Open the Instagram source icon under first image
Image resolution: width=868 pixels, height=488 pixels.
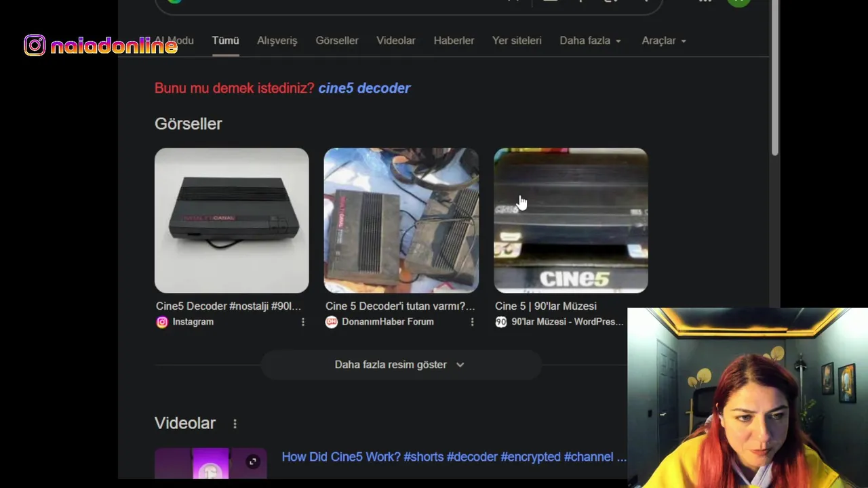pos(162,322)
